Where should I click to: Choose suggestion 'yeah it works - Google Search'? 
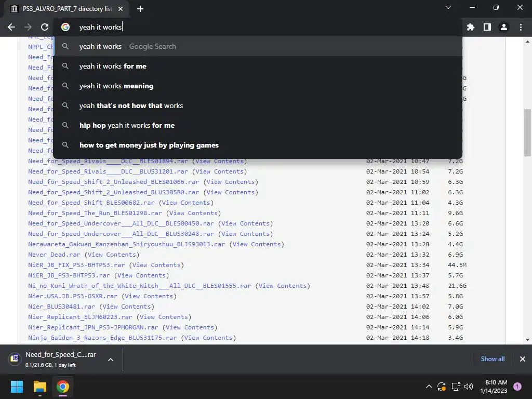[x=258, y=46]
